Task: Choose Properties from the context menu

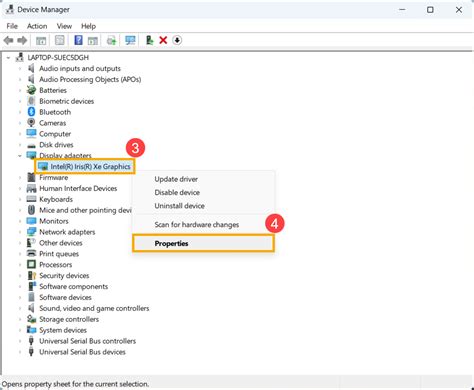Action: click(204, 243)
